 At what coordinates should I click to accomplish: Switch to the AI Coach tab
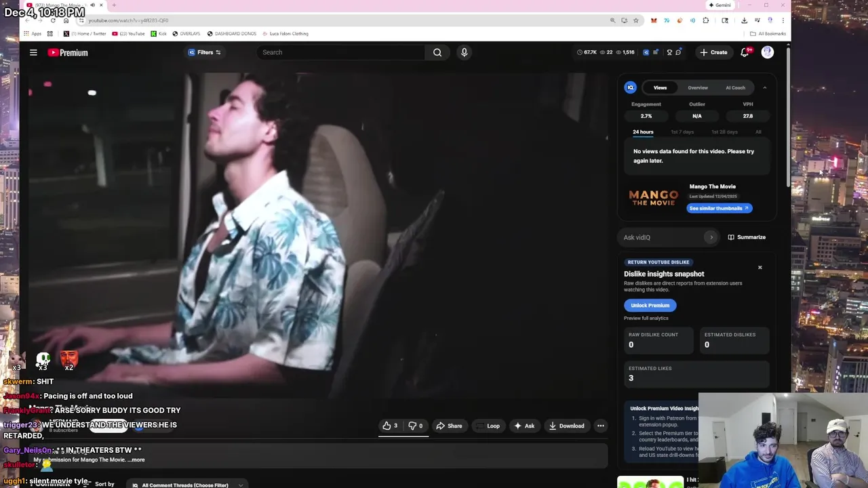735,87
